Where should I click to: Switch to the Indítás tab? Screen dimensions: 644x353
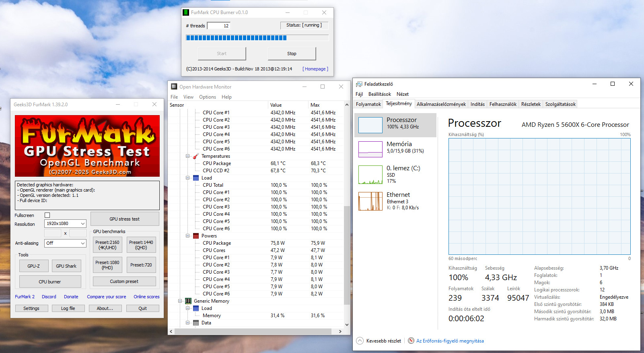[x=477, y=104]
